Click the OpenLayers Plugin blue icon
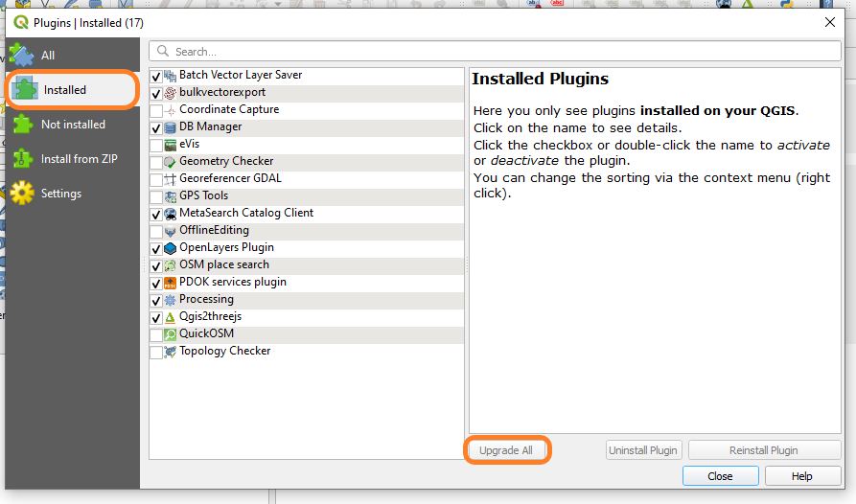The height and width of the screenshot is (504, 856). [171, 249]
